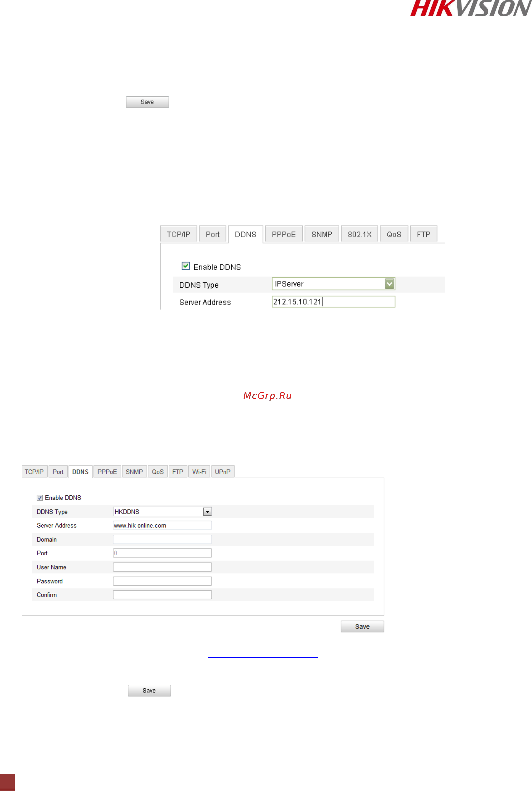Click the User Name input field
The height and width of the screenshot is (791, 532).
(162, 567)
